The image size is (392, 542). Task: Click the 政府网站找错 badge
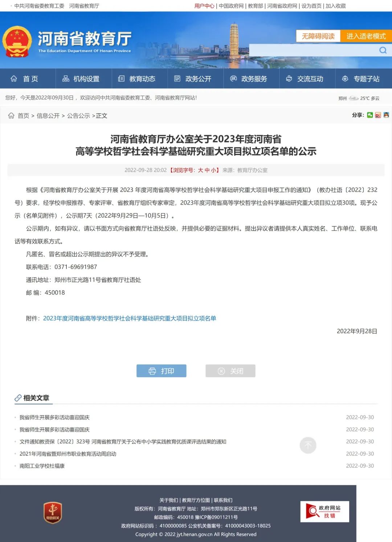324,511
